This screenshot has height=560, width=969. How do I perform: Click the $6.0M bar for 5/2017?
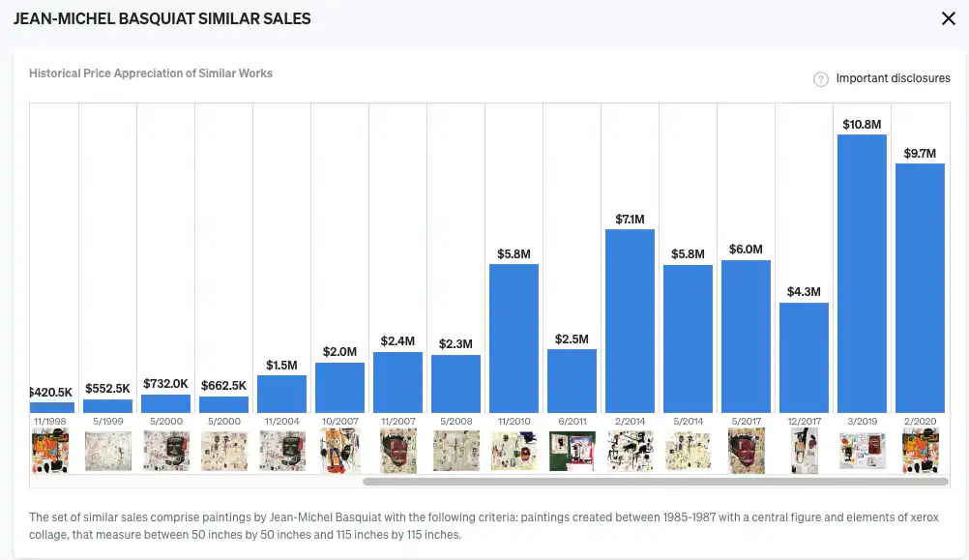pyautogui.click(x=746, y=337)
